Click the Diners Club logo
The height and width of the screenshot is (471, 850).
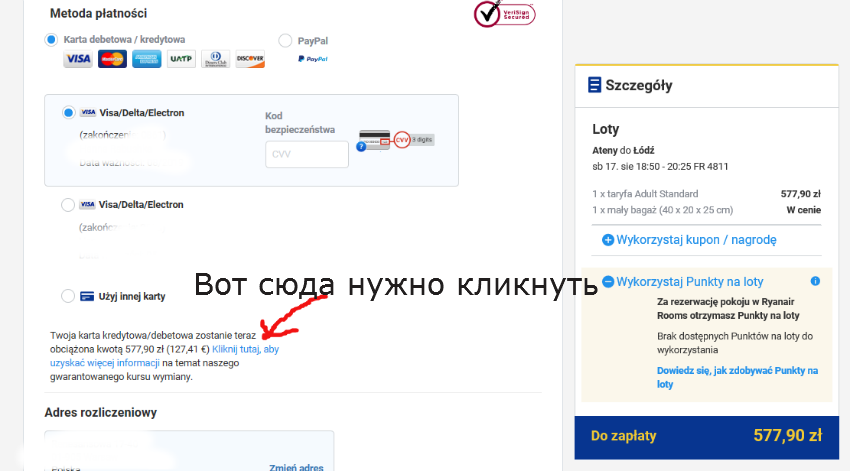coord(215,59)
